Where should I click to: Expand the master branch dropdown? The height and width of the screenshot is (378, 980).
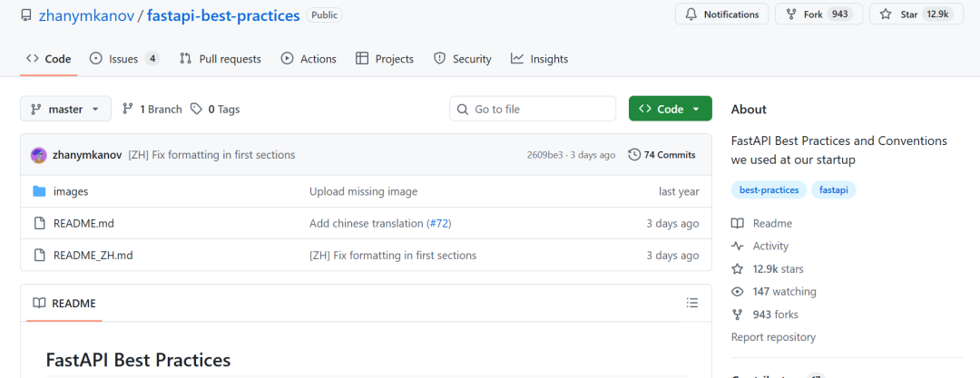click(x=65, y=109)
